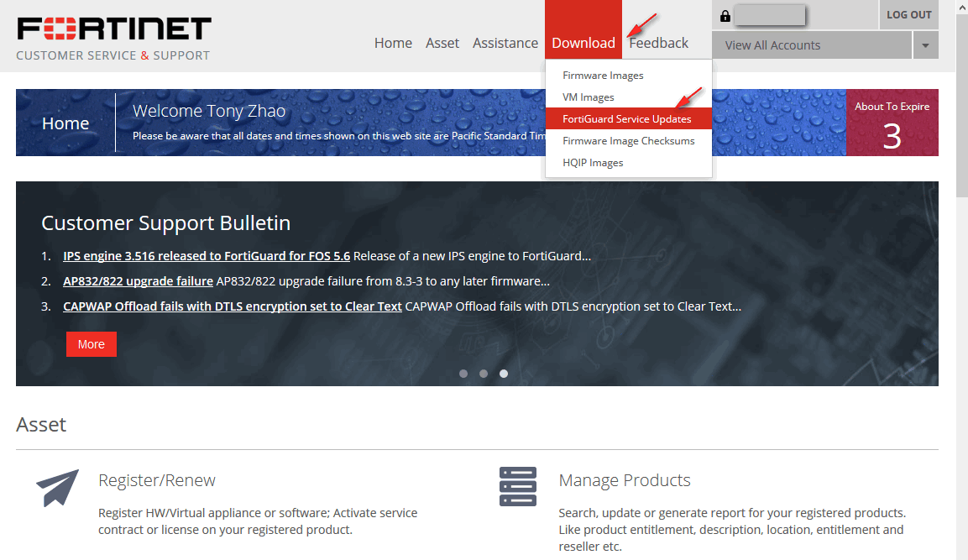Click the paper plane Register/Renew icon

pos(57,488)
